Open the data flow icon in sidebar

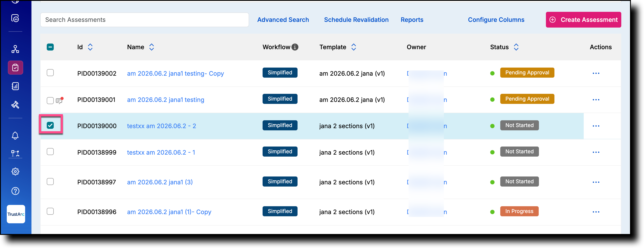pos(15,153)
